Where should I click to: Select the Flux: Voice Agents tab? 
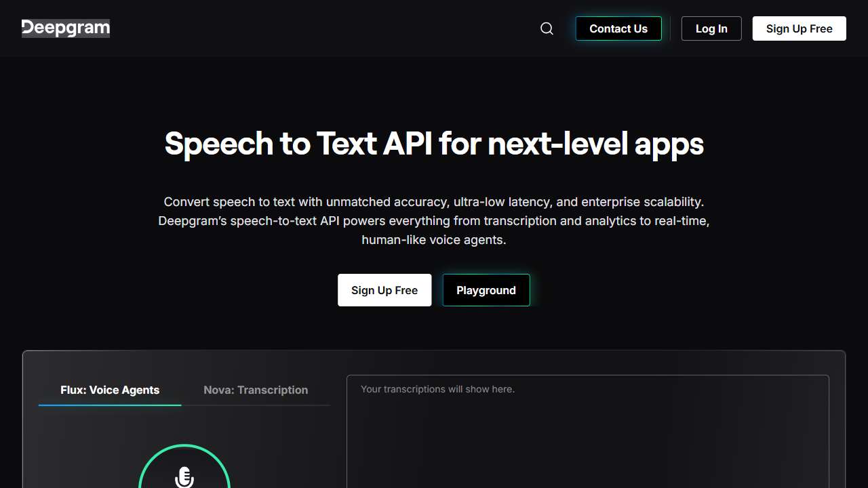[110, 390]
